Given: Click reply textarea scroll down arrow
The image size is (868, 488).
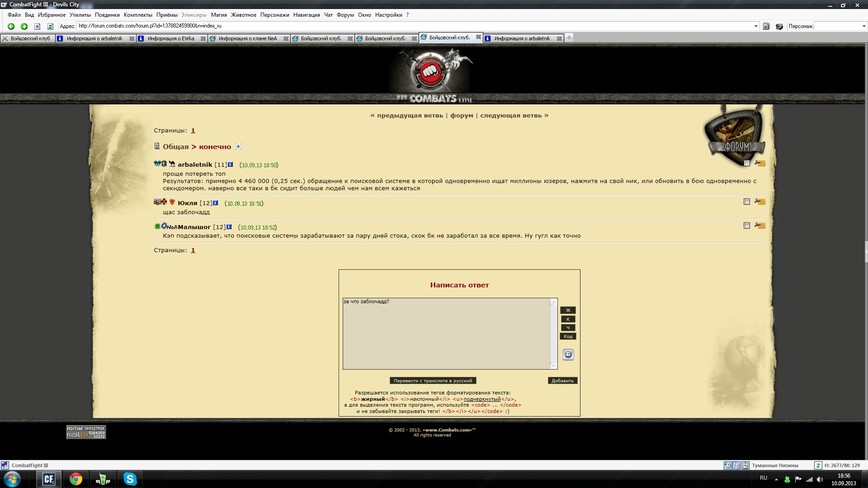Looking at the screenshot, I should (554, 365).
